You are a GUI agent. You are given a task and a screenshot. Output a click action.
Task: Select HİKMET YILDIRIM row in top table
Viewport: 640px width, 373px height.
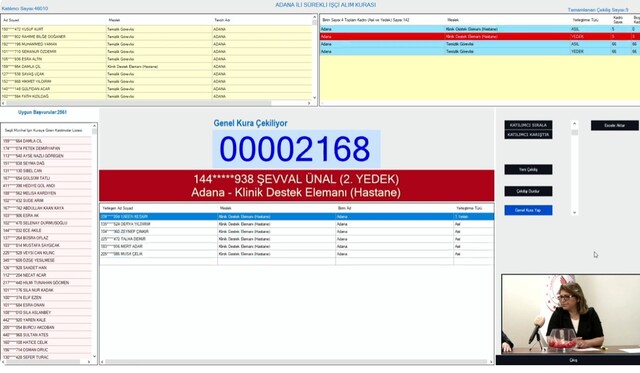pyautogui.click(x=156, y=82)
